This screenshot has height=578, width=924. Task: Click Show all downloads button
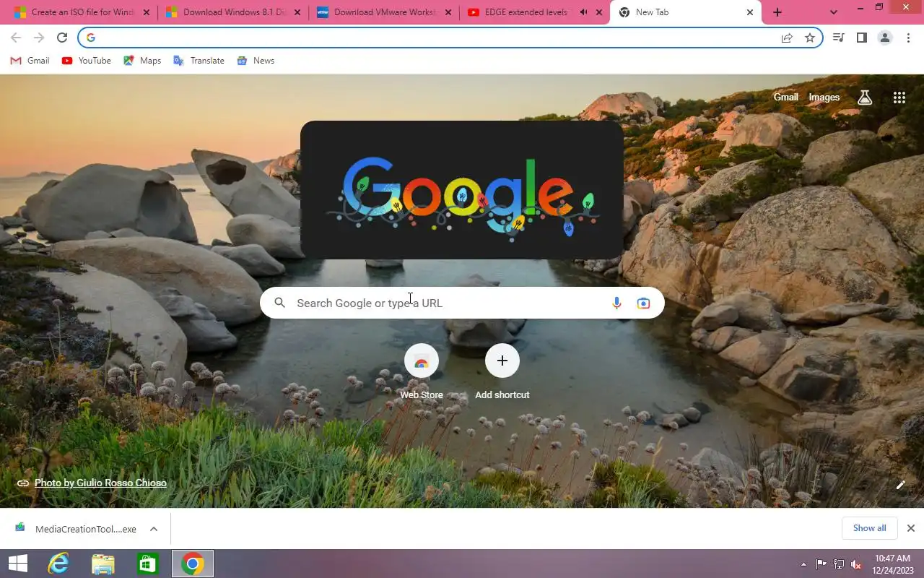pos(869,528)
